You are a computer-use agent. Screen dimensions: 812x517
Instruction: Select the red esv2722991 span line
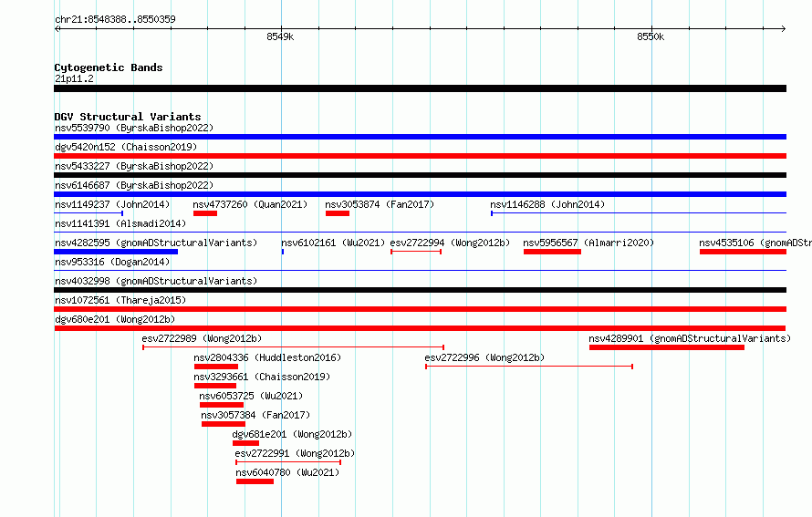pyautogui.click(x=288, y=462)
